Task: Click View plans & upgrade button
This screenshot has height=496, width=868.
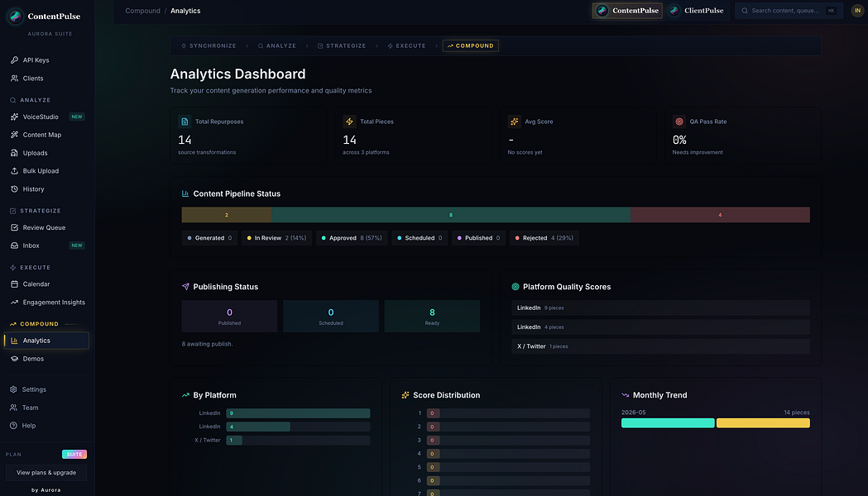Action: (46, 473)
